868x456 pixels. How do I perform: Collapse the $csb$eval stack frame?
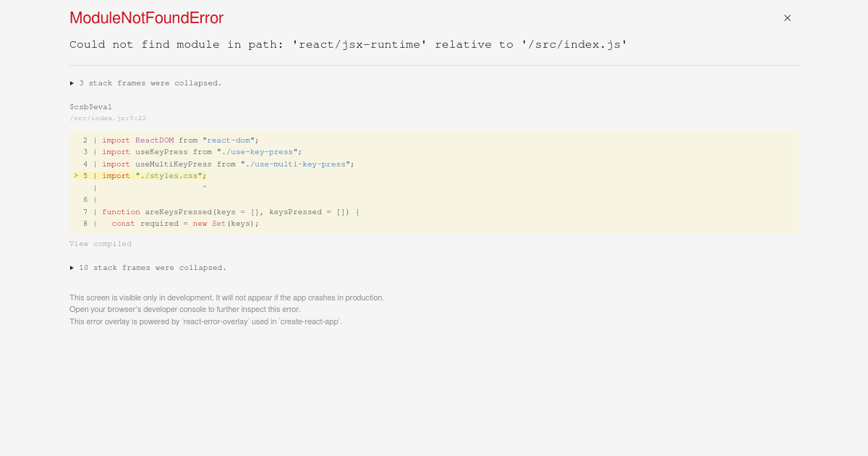pyautogui.click(x=90, y=106)
